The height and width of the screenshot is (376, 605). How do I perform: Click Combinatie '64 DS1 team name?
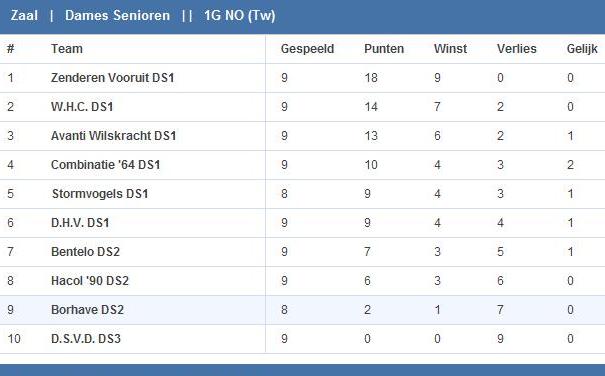point(105,165)
